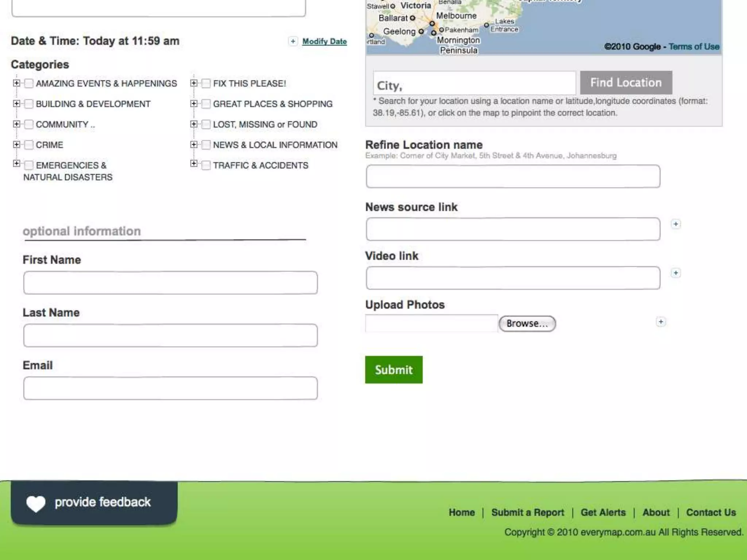
Task: Check the CRIME category checkbox
Action: (x=29, y=145)
